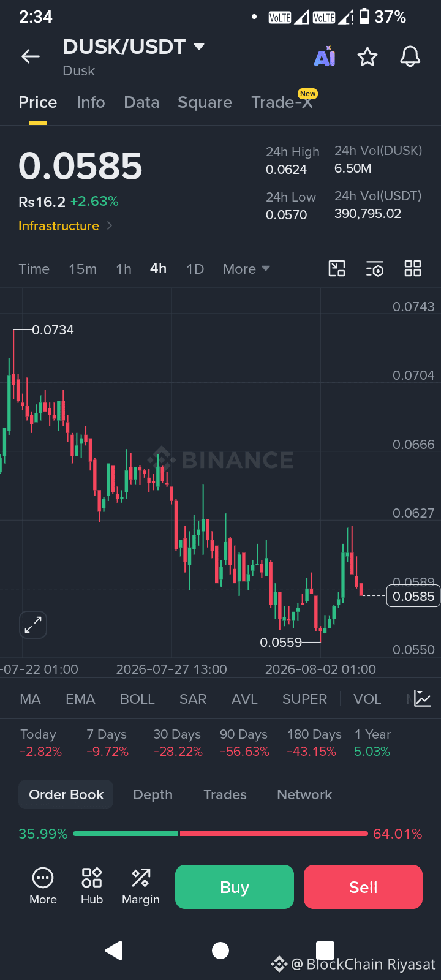
Task: Tap Android back navigation button
Action: [114, 951]
